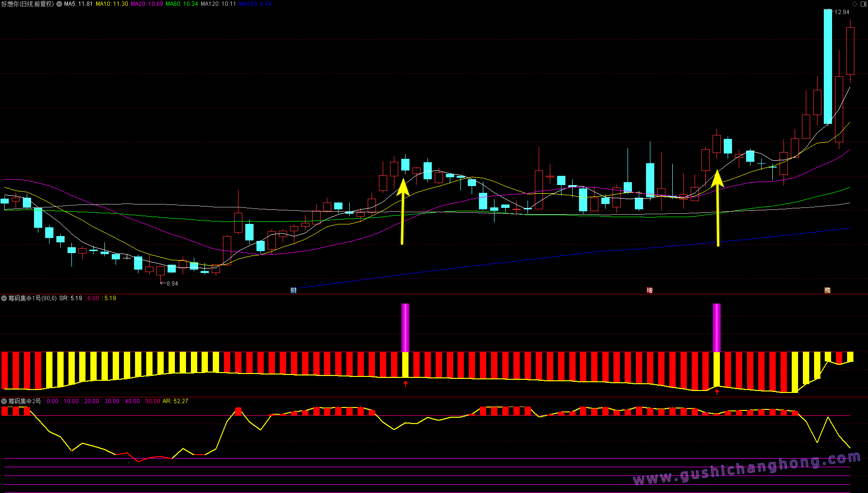Click the magenta MA20 label
This screenshot has width=868, height=493.
pos(147,4)
